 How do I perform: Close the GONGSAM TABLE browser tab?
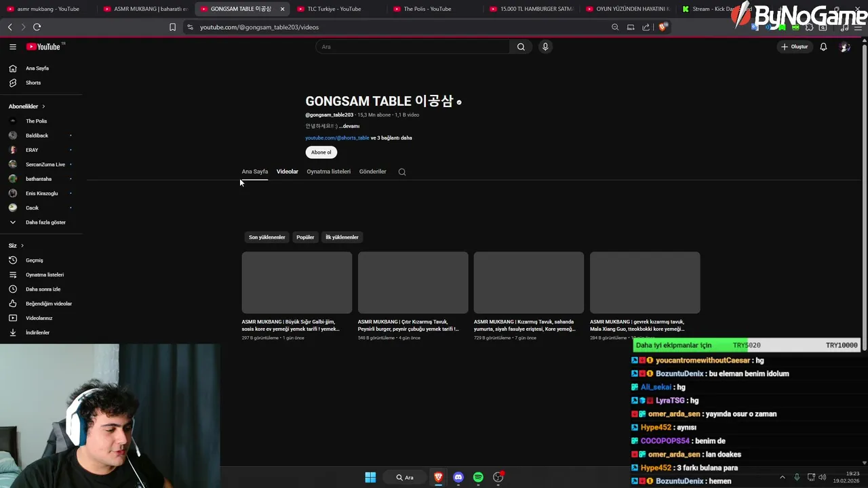(x=282, y=9)
